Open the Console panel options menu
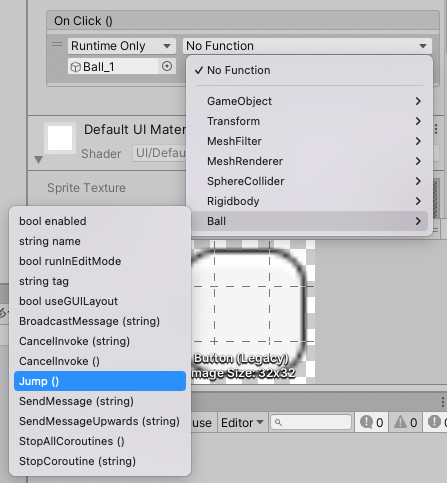 tap(442, 402)
